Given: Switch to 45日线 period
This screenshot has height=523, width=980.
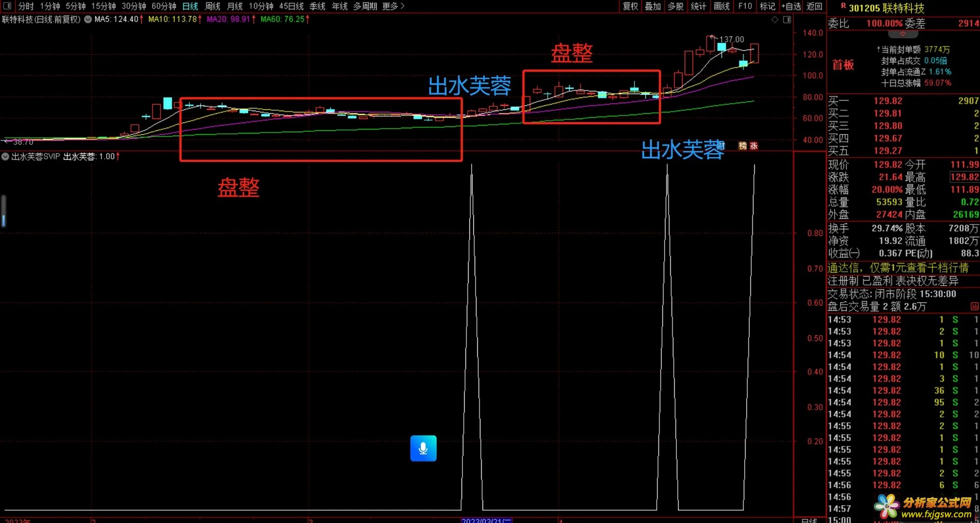Looking at the screenshot, I should point(291,6).
